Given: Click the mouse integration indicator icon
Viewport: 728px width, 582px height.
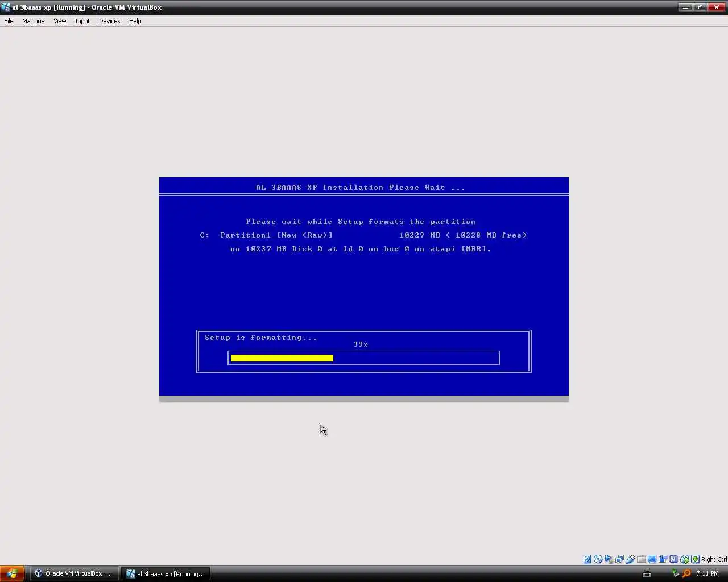Looking at the screenshot, I should (684, 559).
